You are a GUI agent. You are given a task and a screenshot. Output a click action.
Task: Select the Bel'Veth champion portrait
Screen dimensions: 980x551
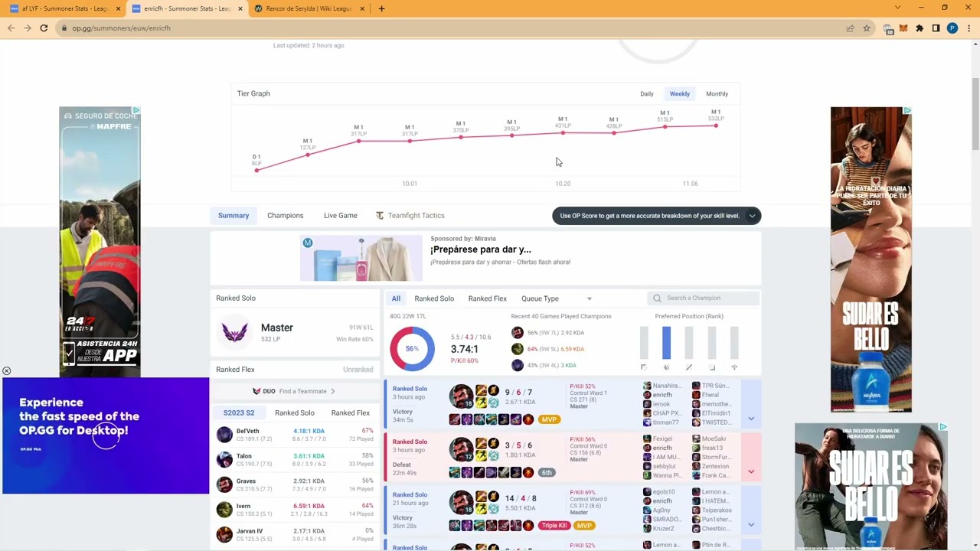[224, 435]
